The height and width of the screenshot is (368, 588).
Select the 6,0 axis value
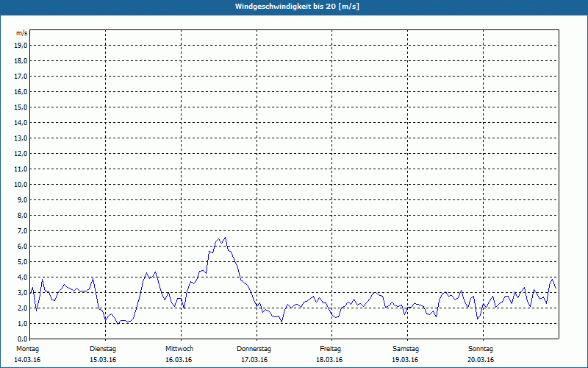point(22,247)
